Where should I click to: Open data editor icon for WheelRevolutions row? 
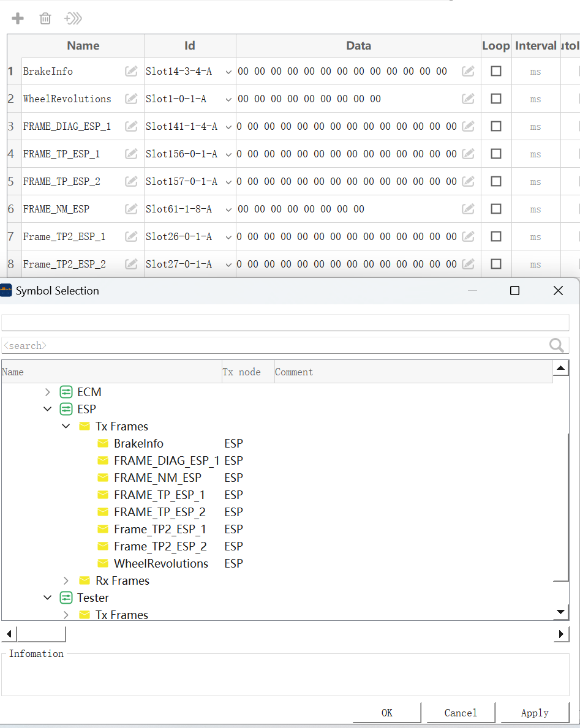coord(468,99)
